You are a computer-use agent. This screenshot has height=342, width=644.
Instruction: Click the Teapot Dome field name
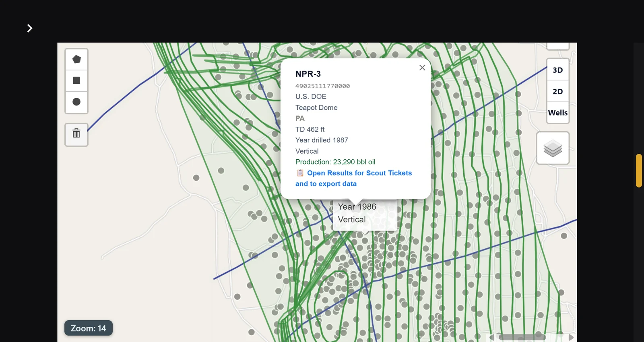tap(316, 107)
